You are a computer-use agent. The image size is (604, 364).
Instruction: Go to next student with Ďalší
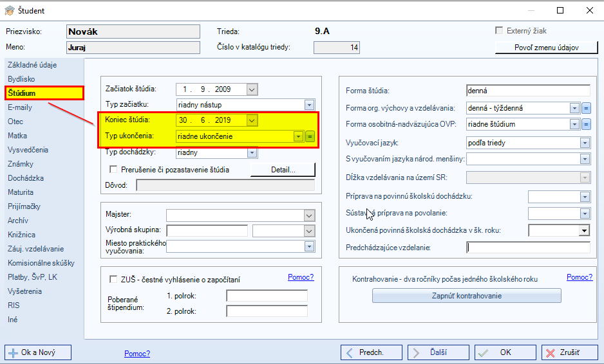(x=439, y=352)
